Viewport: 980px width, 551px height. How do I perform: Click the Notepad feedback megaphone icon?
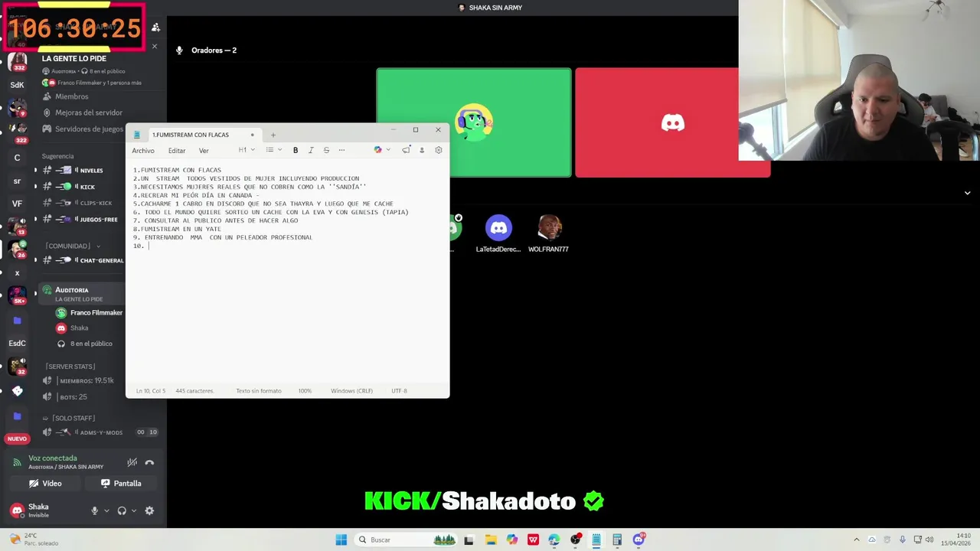(x=406, y=150)
